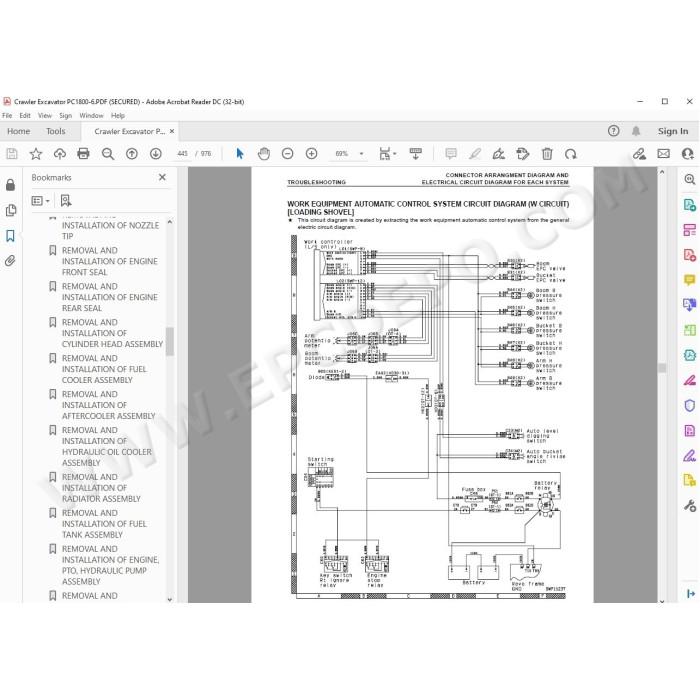The image size is (700, 700).
Task: Open the Edit menu
Action: (25, 116)
